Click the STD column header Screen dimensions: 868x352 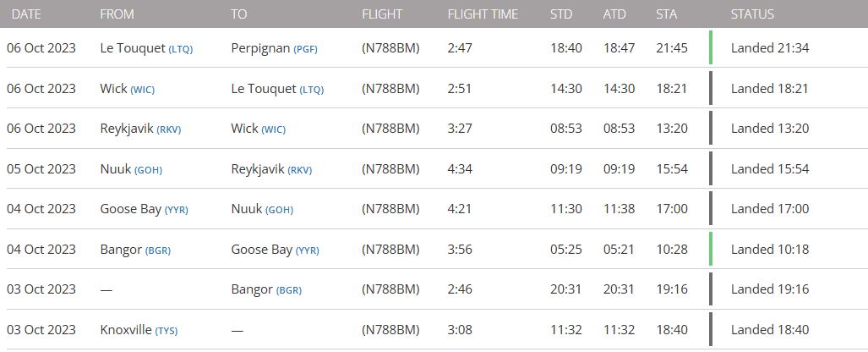point(560,14)
